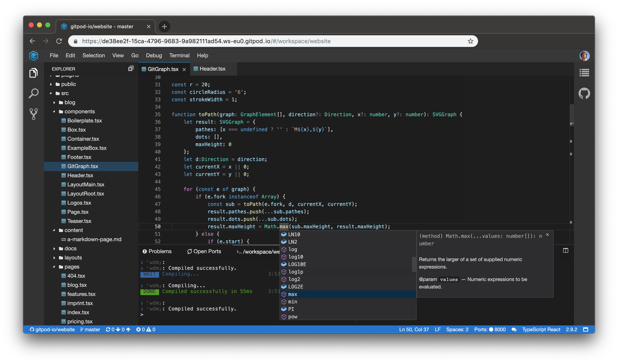Open the Terminal menu
The height and width of the screenshot is (364, 618).
point(179,55)
